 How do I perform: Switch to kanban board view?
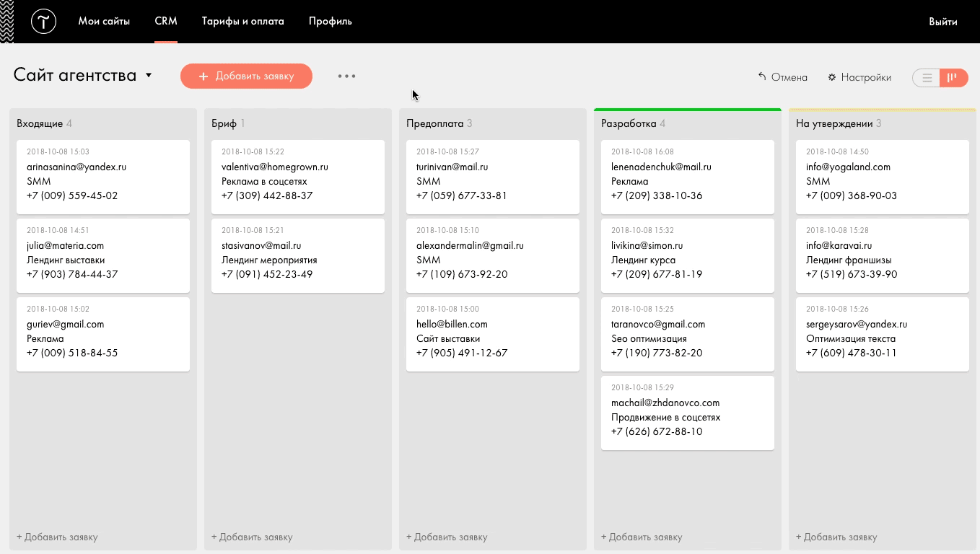click(953, 77)
